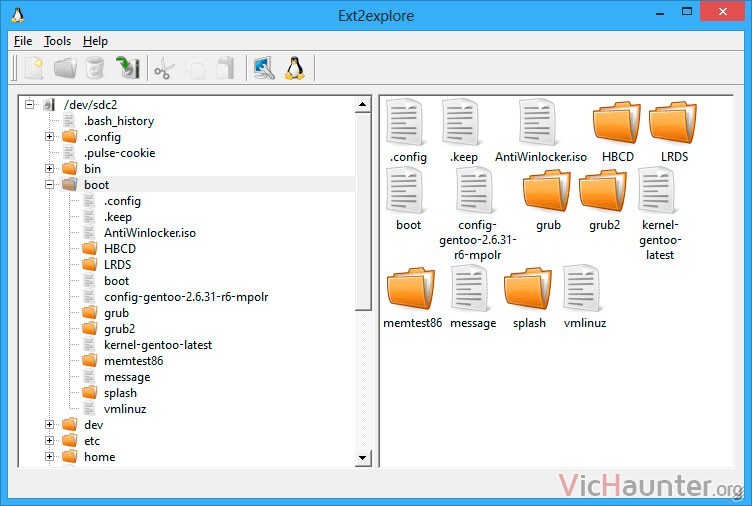The image size is (752, 506).
Task: Click the tree pane scrollbar thumb
Action: pos(363,211)
